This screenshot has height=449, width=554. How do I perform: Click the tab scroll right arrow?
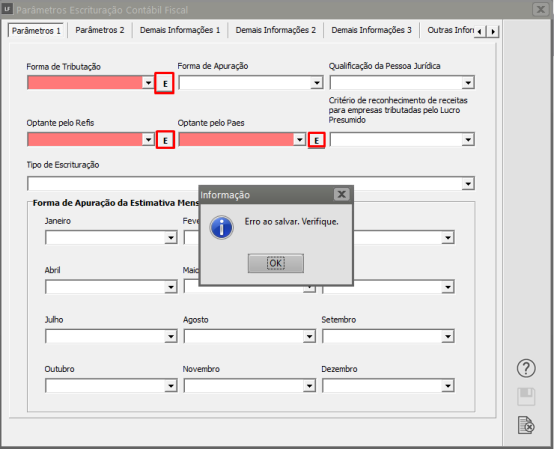point(493,31)
